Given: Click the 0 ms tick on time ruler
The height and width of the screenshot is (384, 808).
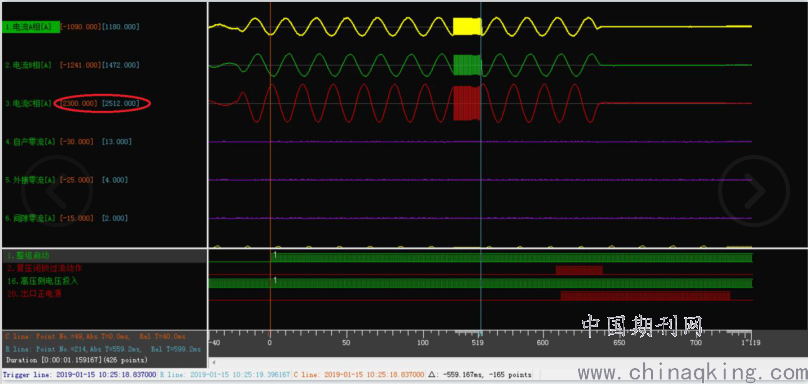Looking at the screenshot, I should point(270,342).
